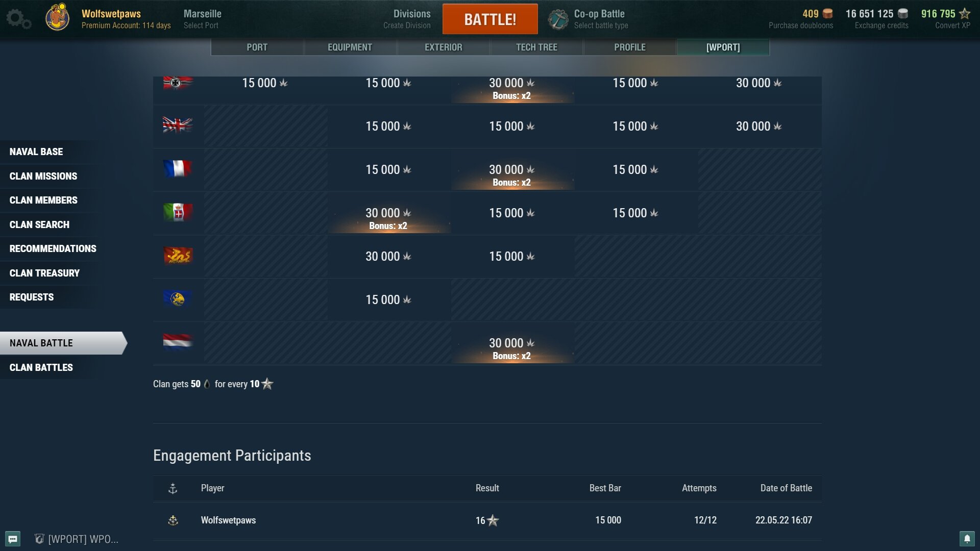The width and height of the screenshot is (980, 551).
Task: Click the French flag icon
Action: click(177, 169)
